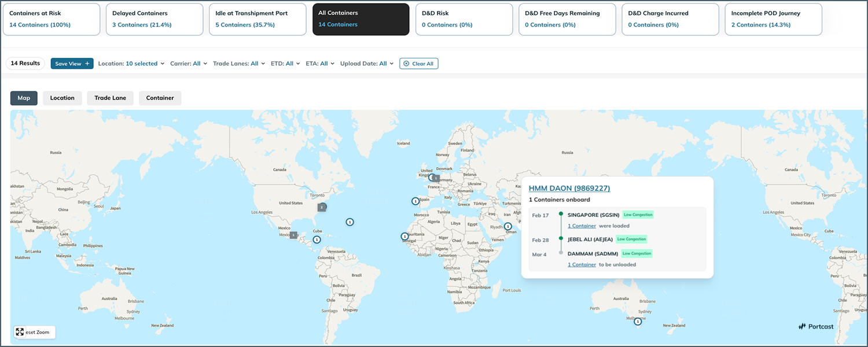
Task: Click the Mar 4 date label
Action: [539, 254]
